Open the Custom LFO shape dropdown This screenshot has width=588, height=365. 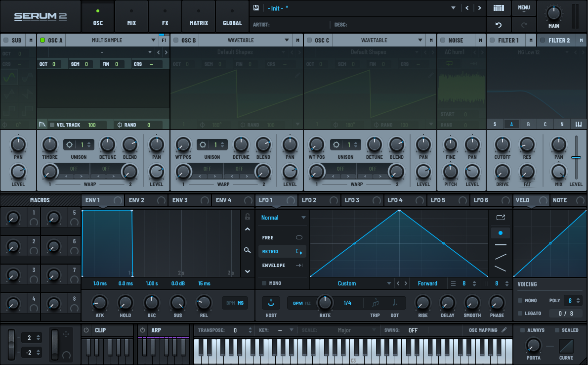(x=347, y=283)
